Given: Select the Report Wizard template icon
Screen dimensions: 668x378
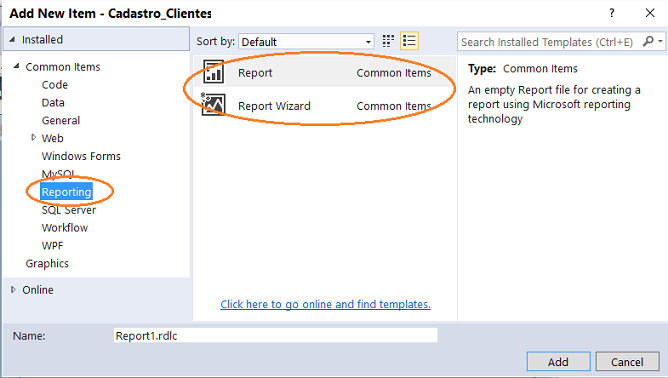Looking at the screenshot, I should coord(213,104).
